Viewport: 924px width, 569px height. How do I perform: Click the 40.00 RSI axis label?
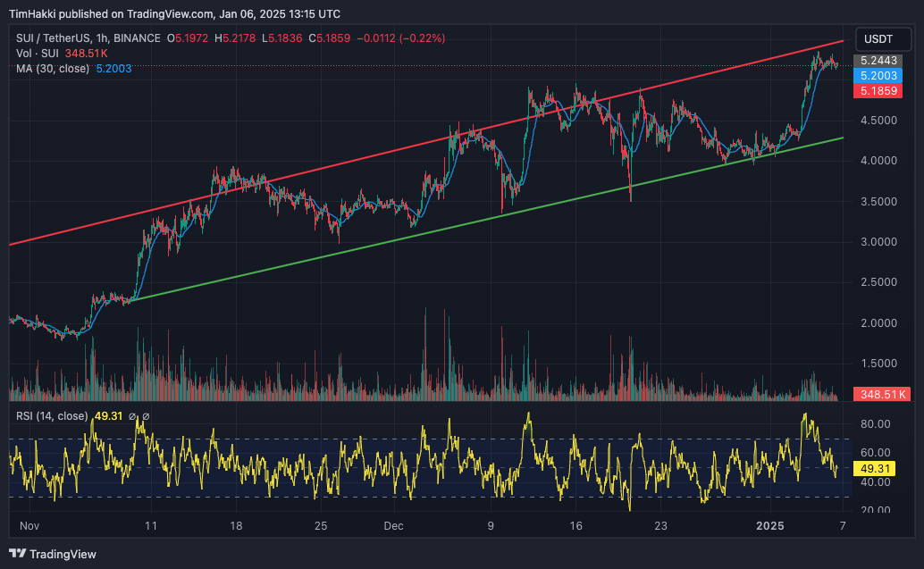[x=875, y=481]
